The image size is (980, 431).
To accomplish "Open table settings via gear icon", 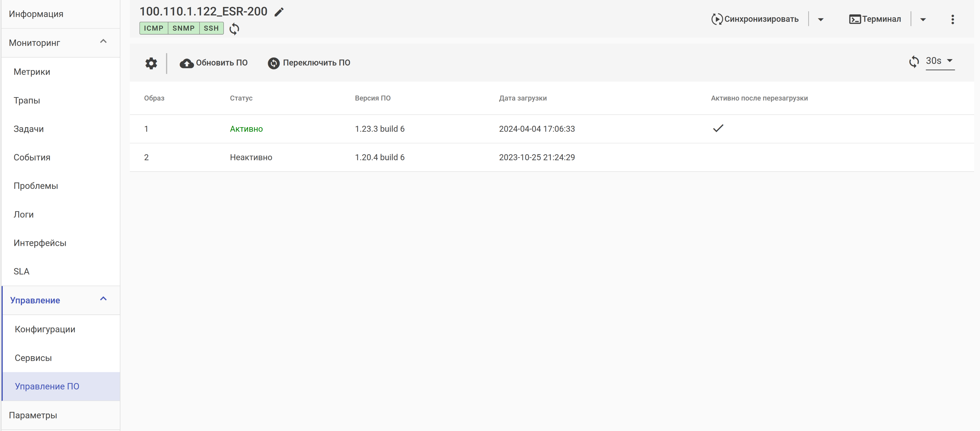I will 151,63.
